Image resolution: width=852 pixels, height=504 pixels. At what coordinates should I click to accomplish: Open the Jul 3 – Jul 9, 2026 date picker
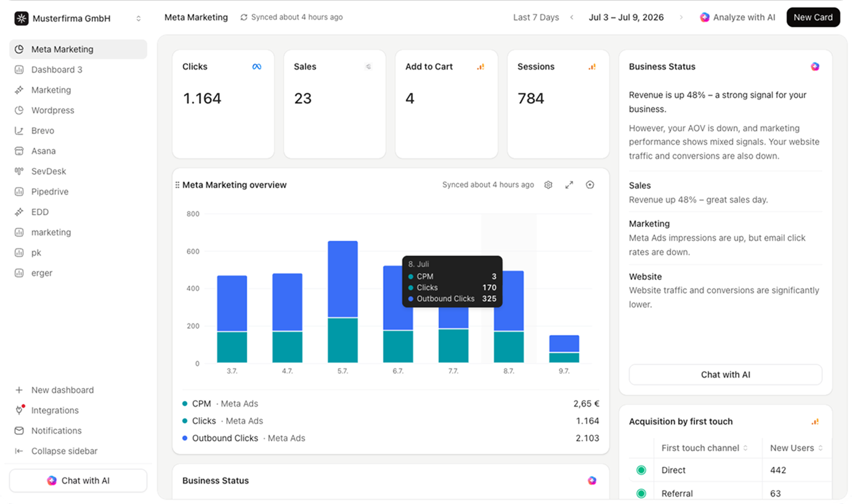pyautogui.click(x=626, y=17)
